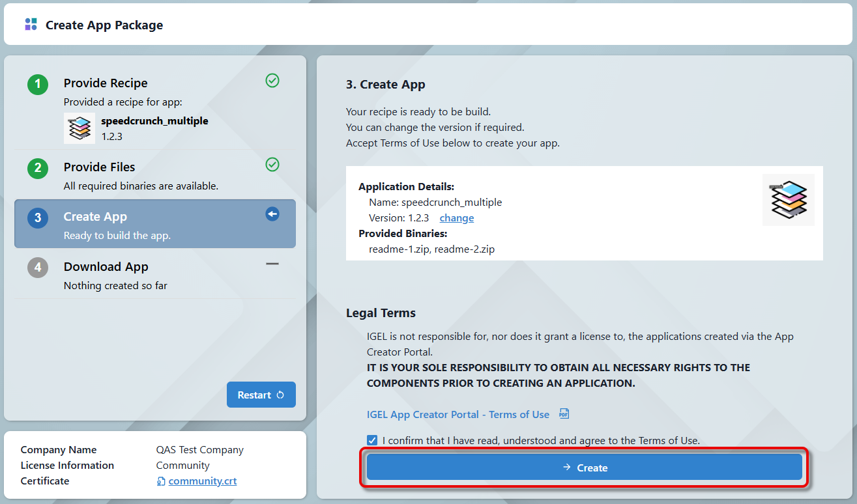The width and height of the screenshot is (857, 504).
Task: Select the Download App step
Action: coord(155,274)
